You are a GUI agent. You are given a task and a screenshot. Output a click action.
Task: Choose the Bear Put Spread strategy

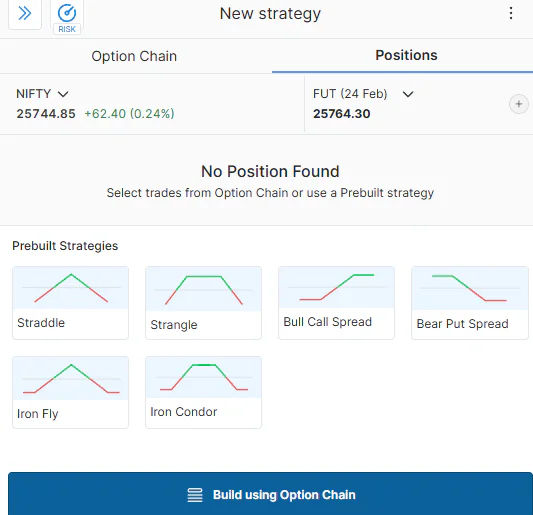pos(470,303)
